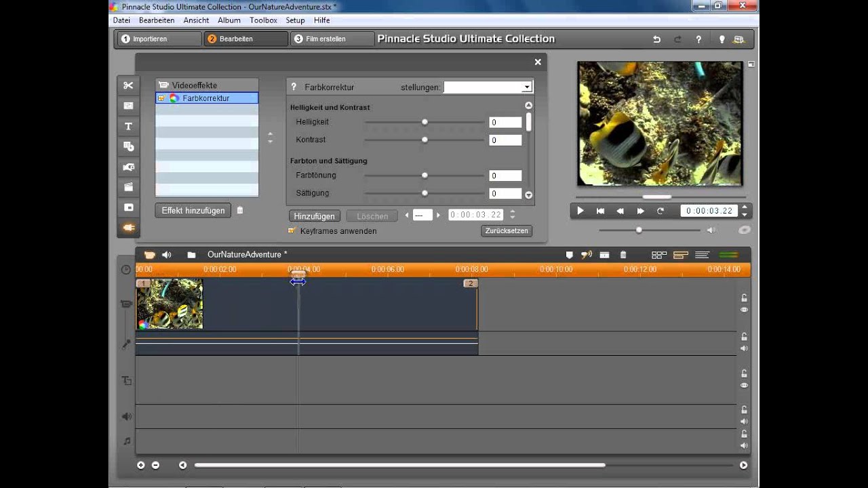
Task: Click the player timecode stepper arrows
Action: (x=745, y=211)
